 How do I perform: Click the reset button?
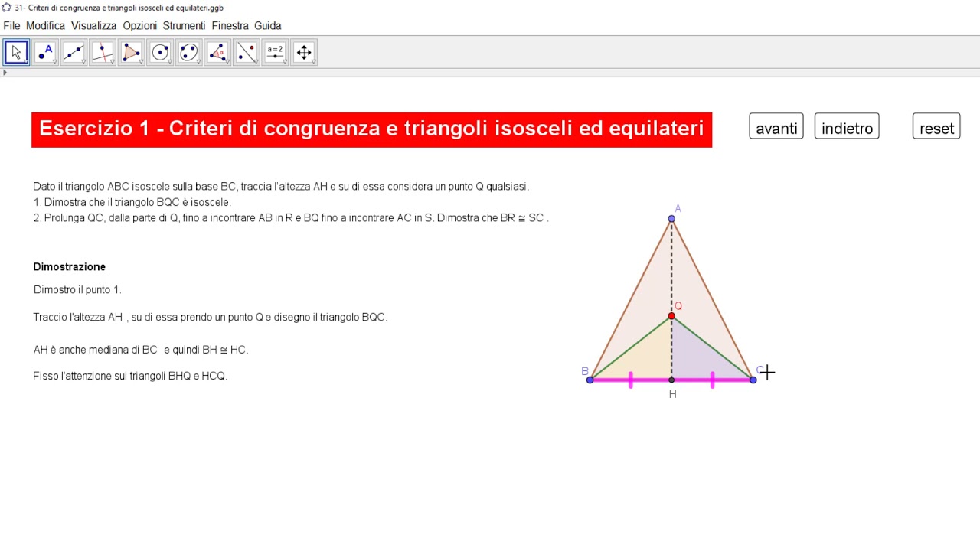(936, 127)
